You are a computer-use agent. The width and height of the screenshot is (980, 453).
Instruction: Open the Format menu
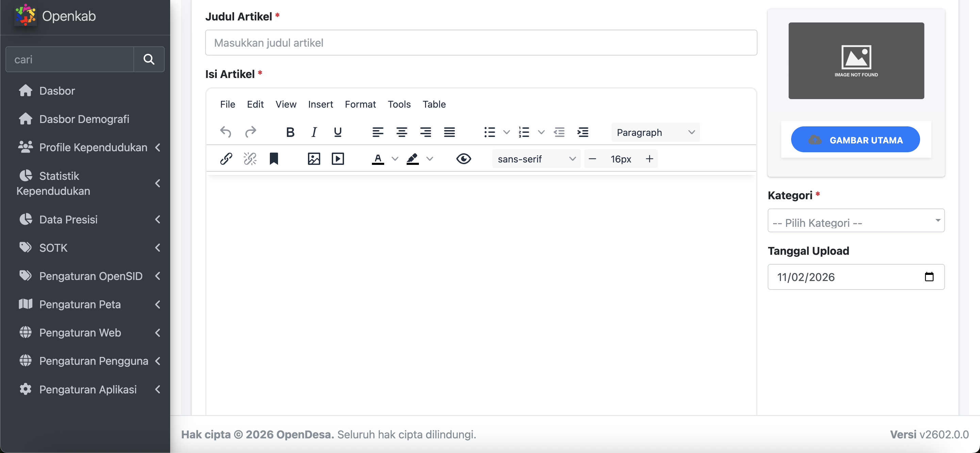360,104
